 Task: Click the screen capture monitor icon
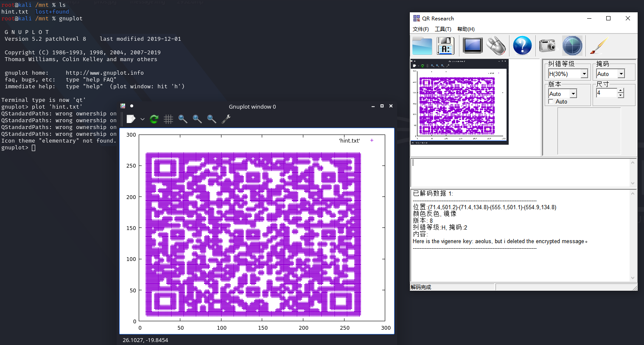[x=473, y=46]
